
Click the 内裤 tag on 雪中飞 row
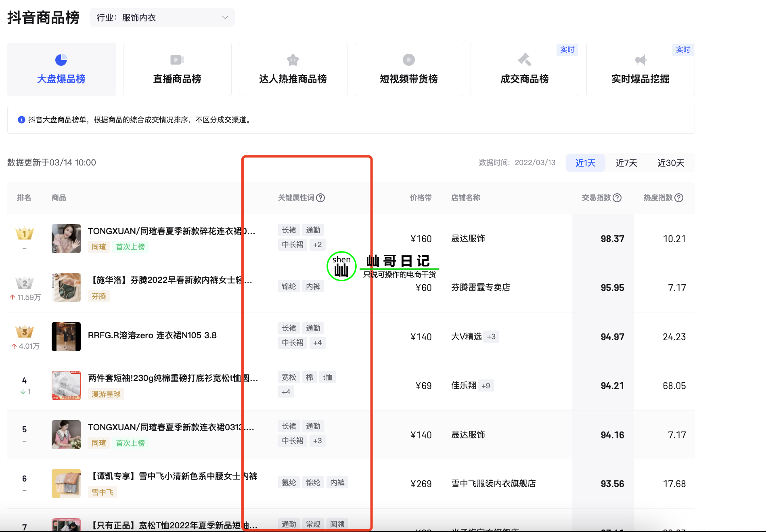[337, 482]
